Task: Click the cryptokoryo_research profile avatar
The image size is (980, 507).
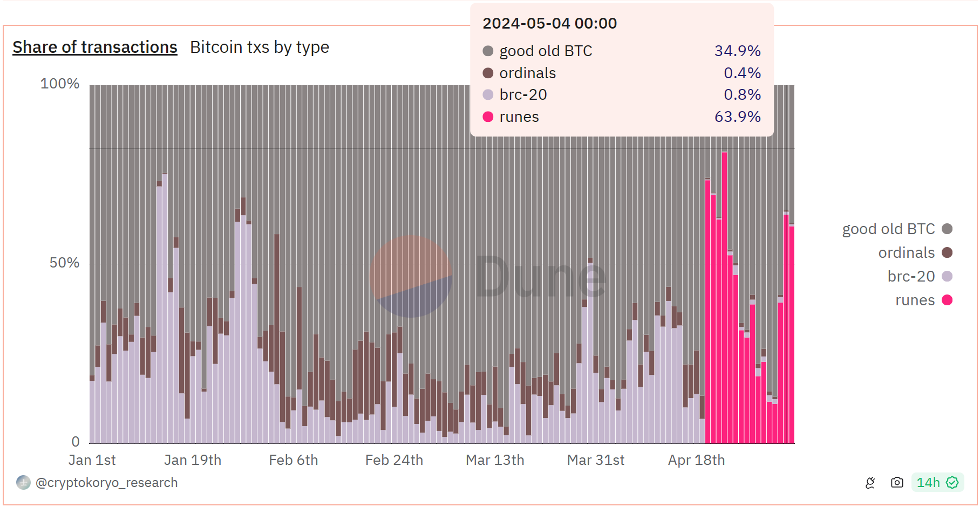Action: [23, 483]
